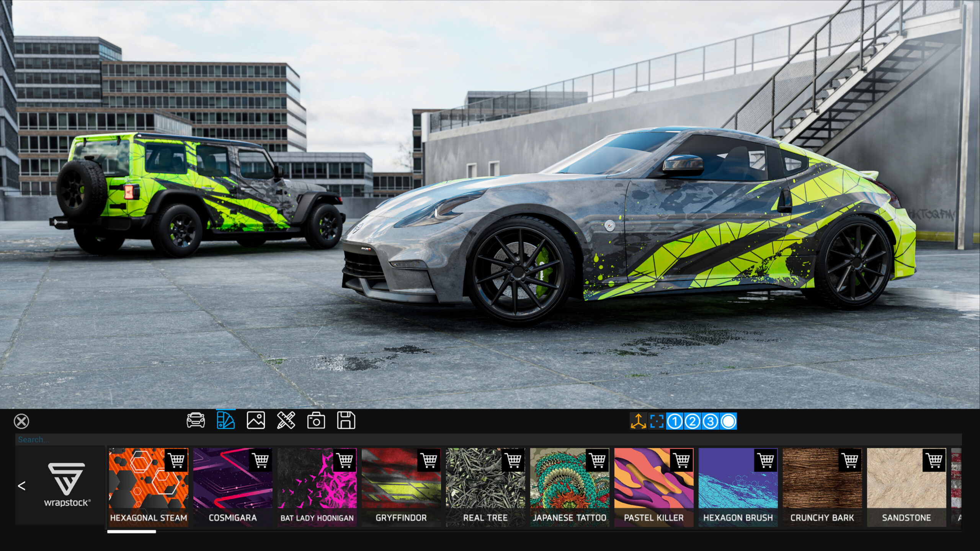Click the focus frame selection icon
Image resolution: width=980 pixels, height=551 pixels.
656,421
